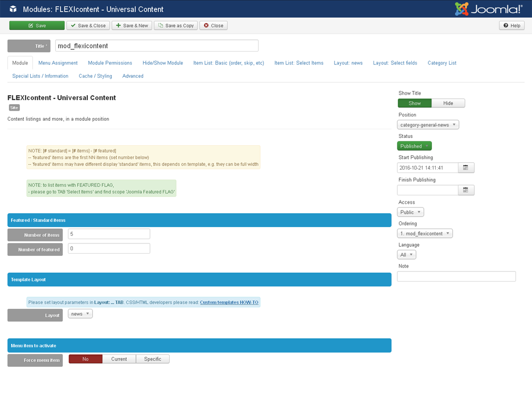Click the Save button
The image size is (532, 394).
pos(37,26)
